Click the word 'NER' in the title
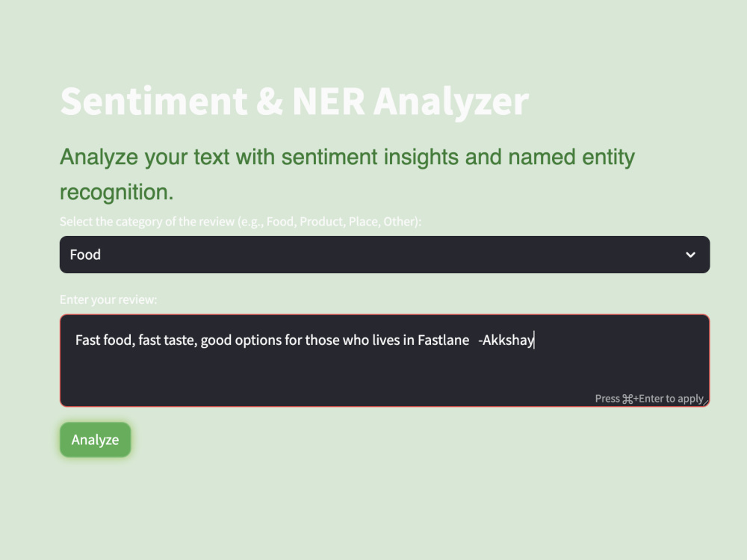This screenshot has width=747, height=560. [x=329, y=101]
